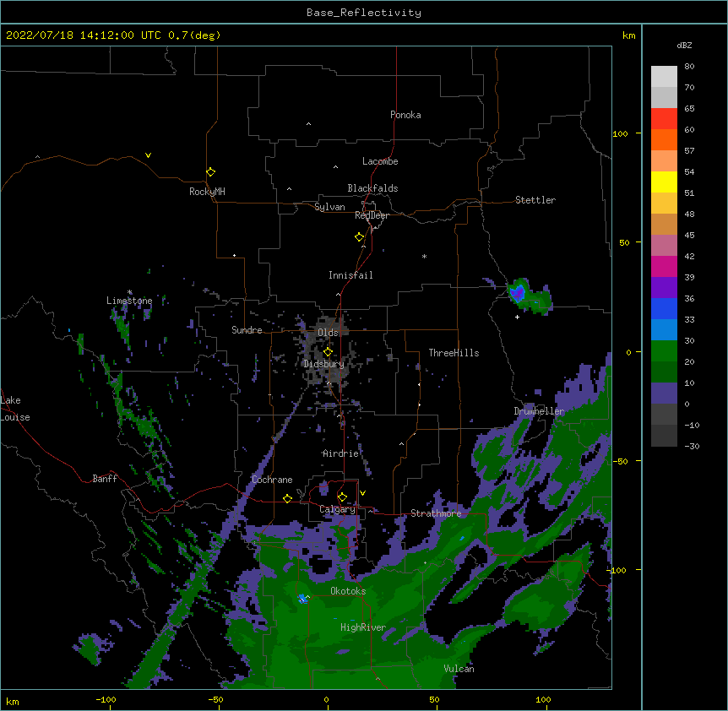Click the Didsbury town label
728x711 pixels.
tap(323, 364)
